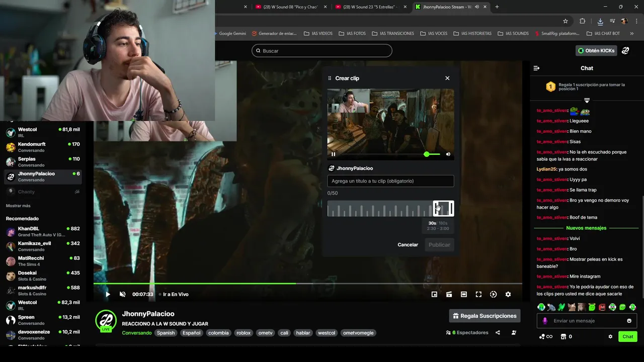Viewport: 644px width, 362px height.
Task: Click Ir a En Vivo
Action: pos(174,294)
